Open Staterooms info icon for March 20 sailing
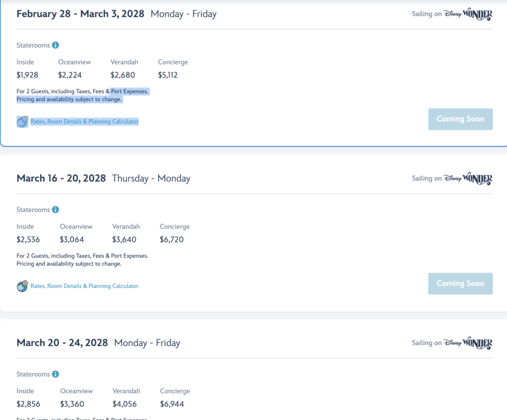507x420 pixels. tap(55, 374)
